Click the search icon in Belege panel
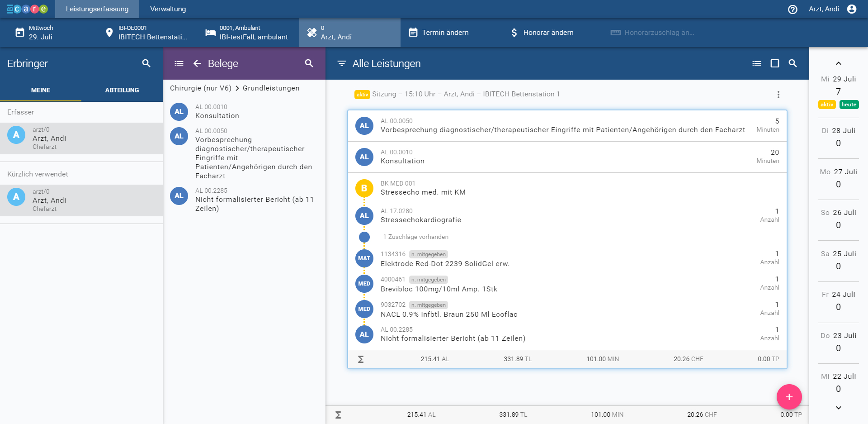This screenshot has height=424, width=868. 309,63
